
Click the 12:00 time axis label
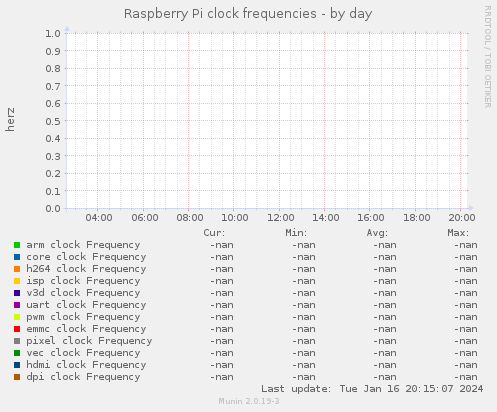click(x=281, y=218)
